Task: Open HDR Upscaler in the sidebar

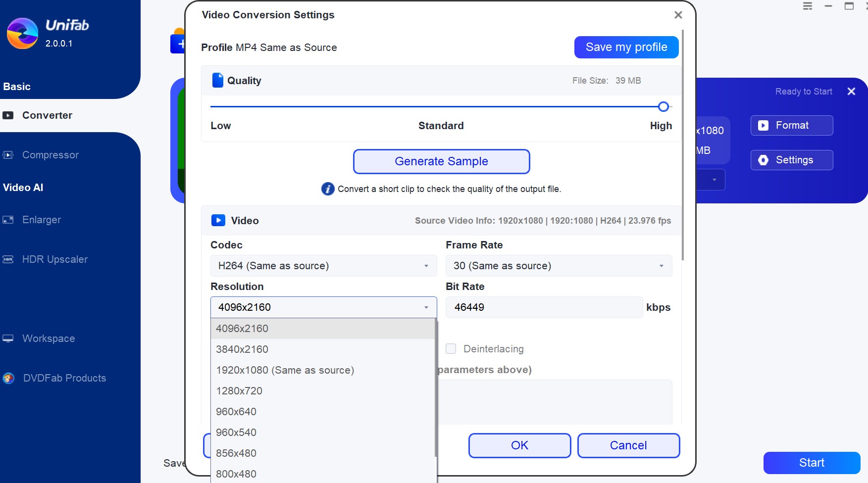Action: tap(55, 259)
